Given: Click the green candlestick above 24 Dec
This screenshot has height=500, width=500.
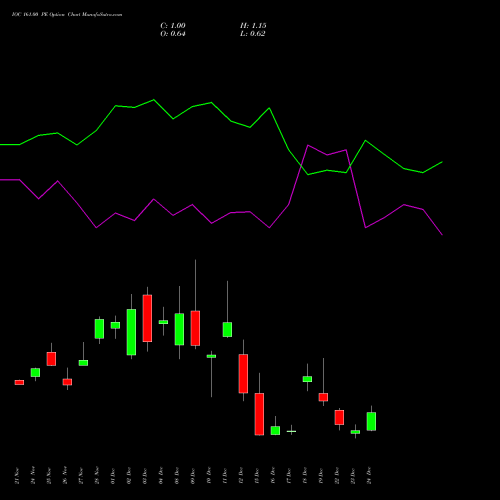Looking at the screenshot, I should (x=371, y=422).
